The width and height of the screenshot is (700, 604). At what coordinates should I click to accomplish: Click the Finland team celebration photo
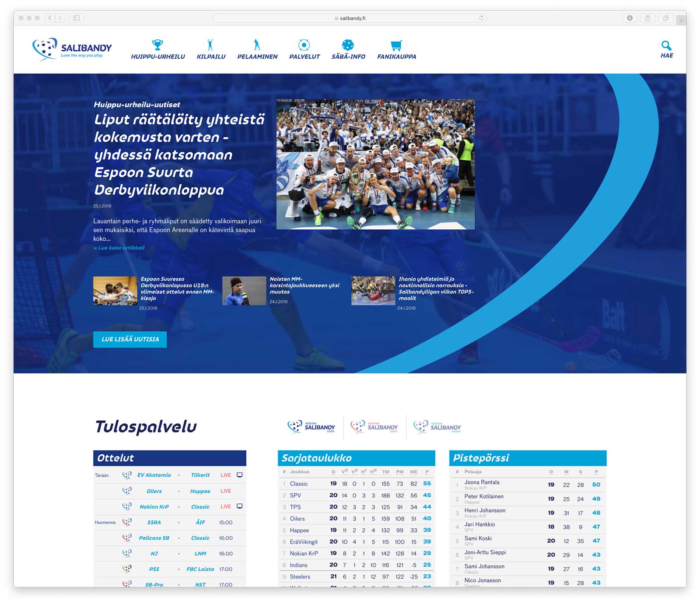(x=375, y=164)
